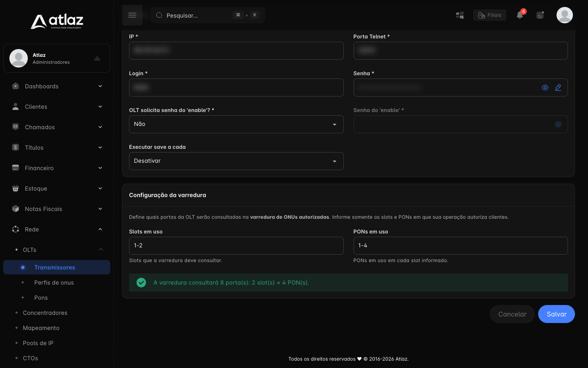
Task: Click the collapse icon in Atlaz profile card
Action: click(97, 58)
